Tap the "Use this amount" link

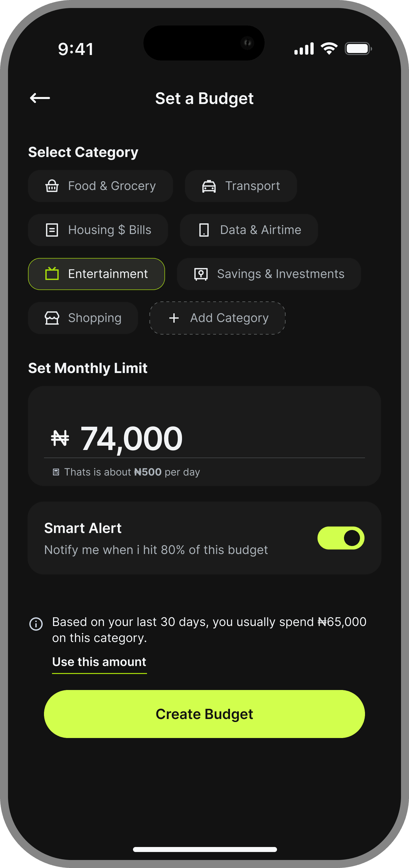(99, 662)
